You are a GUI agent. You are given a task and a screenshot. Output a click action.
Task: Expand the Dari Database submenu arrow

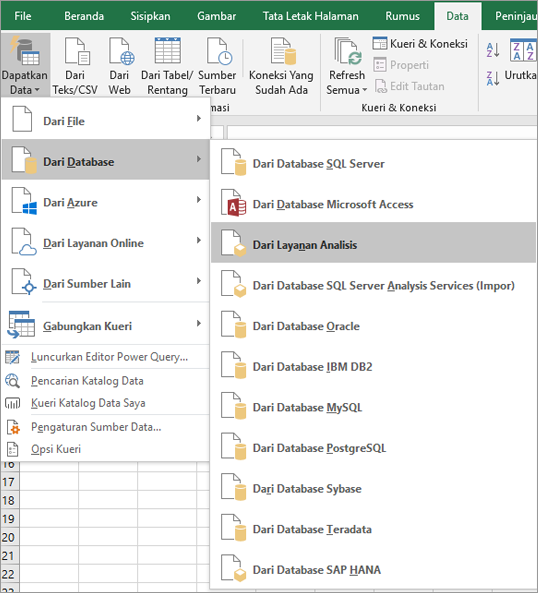[x=199, y=159]
